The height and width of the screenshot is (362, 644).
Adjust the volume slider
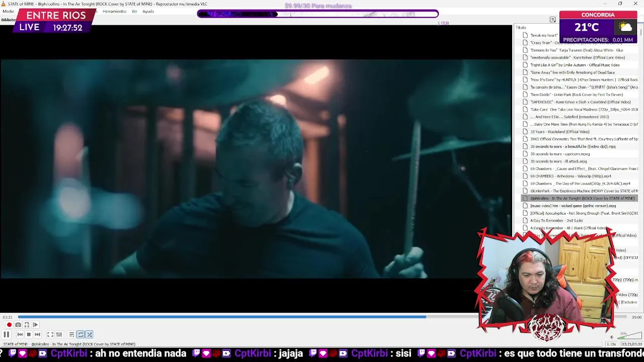[x=629, y=335]
